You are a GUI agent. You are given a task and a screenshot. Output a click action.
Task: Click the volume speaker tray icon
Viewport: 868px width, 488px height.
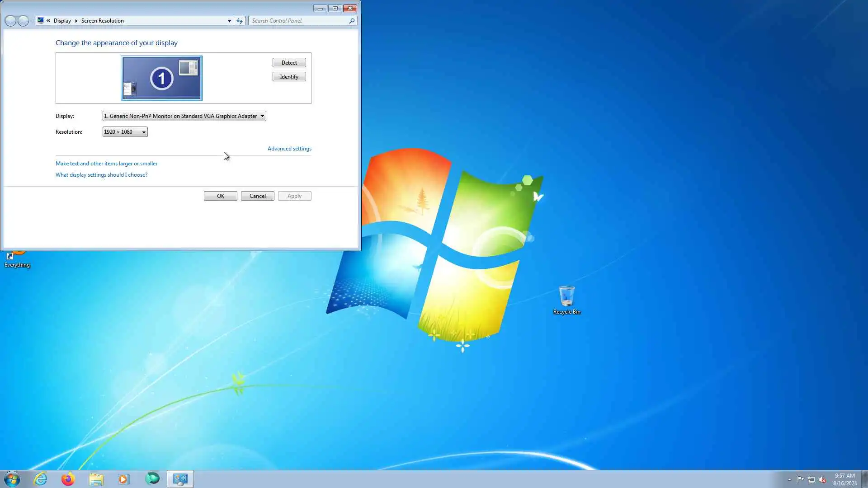coord(822,479)
